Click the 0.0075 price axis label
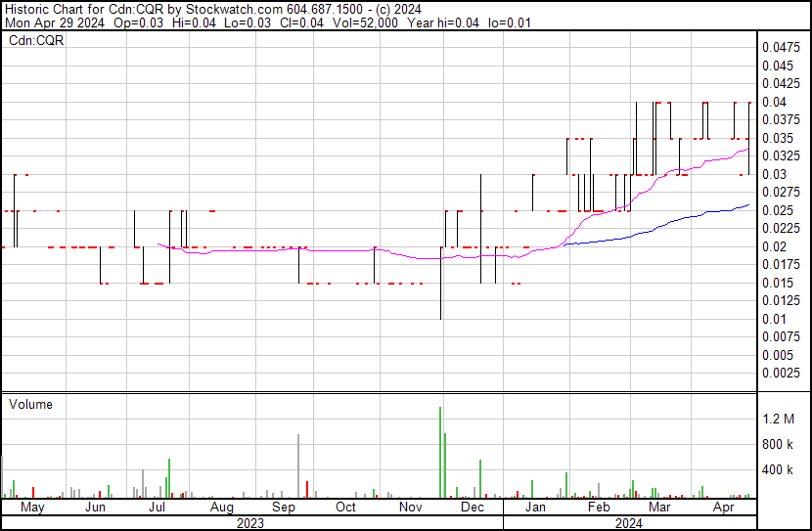The width and height of the screenshot is (812, 531). (781, 337)
